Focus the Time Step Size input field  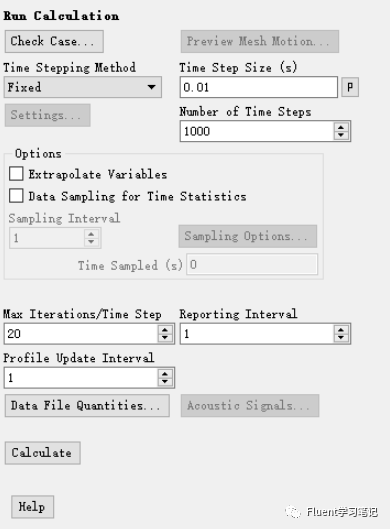[258, 87]
